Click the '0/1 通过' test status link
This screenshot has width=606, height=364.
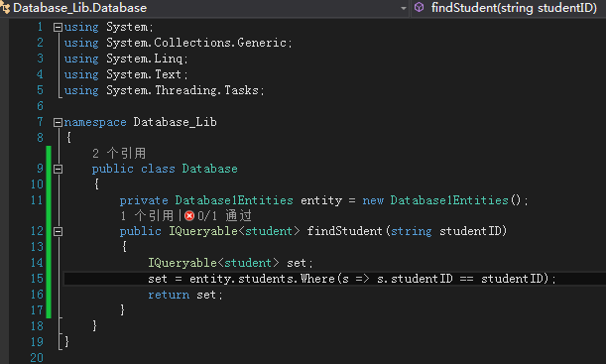click(x=224, y=215)
